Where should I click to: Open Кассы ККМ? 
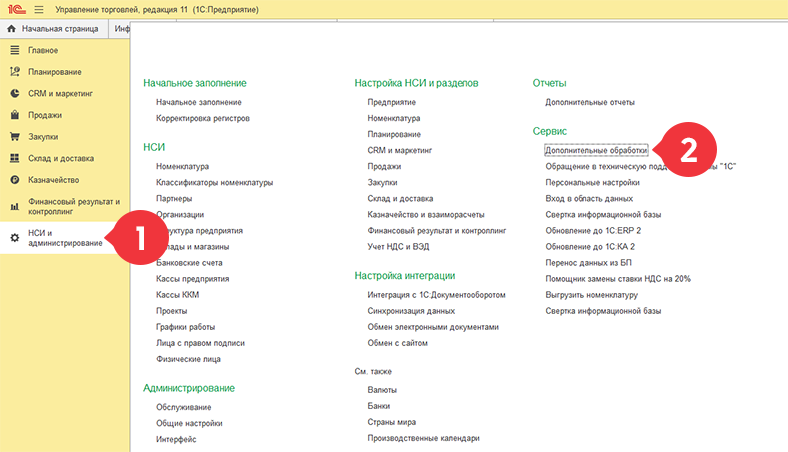tap(177, 295)
